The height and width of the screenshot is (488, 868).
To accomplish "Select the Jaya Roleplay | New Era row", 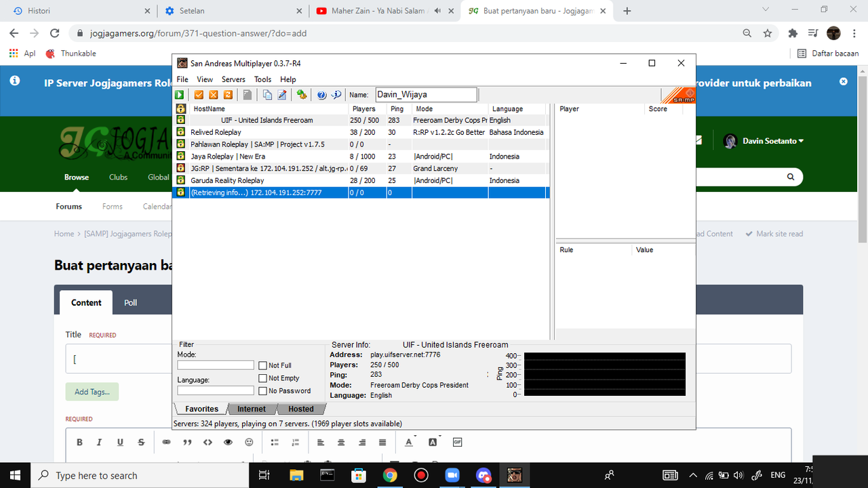I will 361,156.
